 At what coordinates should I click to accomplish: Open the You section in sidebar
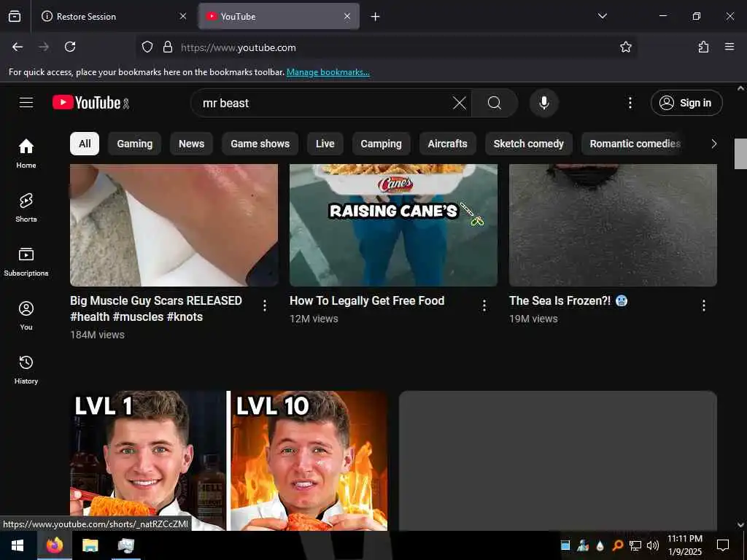coord(26,315)
